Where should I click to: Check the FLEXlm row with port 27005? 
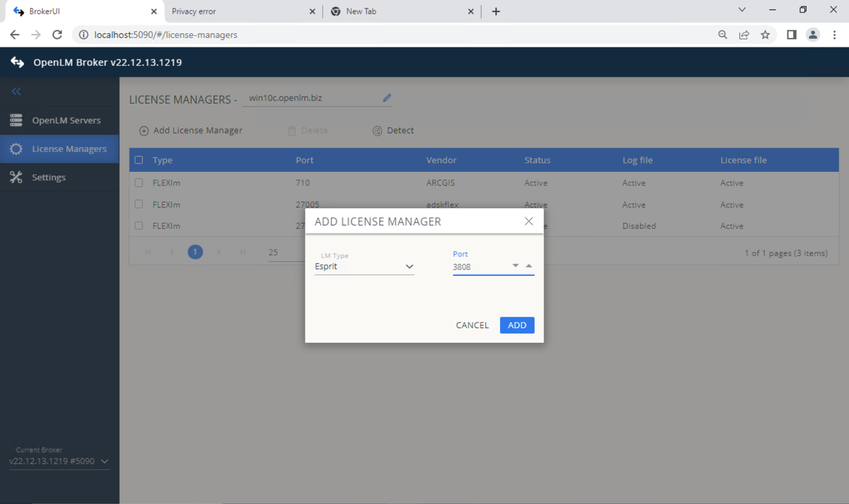coord(138,204)
